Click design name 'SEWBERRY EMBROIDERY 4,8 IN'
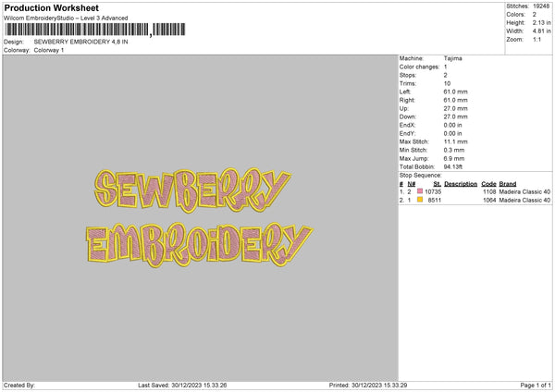Viewport: 555px width, 392px height. tap(81, 42)
